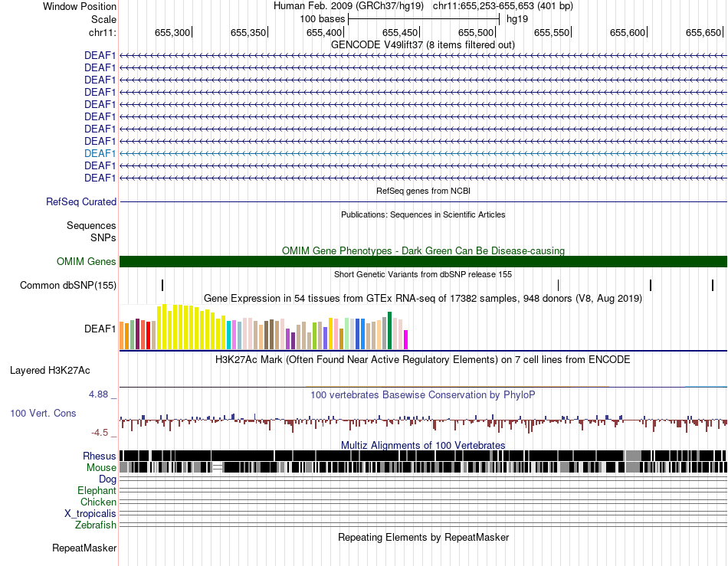
Task: Open the OMIM Genes track label
Action: (x=86, y=261)
